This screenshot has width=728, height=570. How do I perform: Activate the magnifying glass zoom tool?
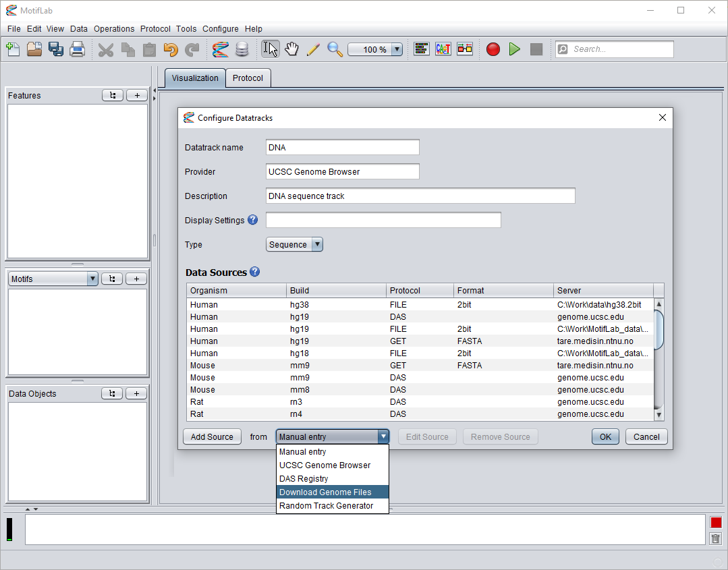335,49
